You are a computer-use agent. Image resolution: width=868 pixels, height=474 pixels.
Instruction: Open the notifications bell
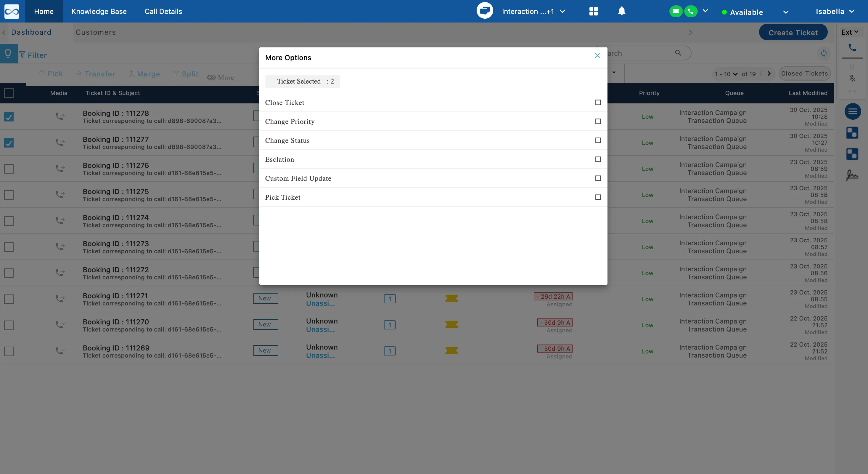[622, 11]
